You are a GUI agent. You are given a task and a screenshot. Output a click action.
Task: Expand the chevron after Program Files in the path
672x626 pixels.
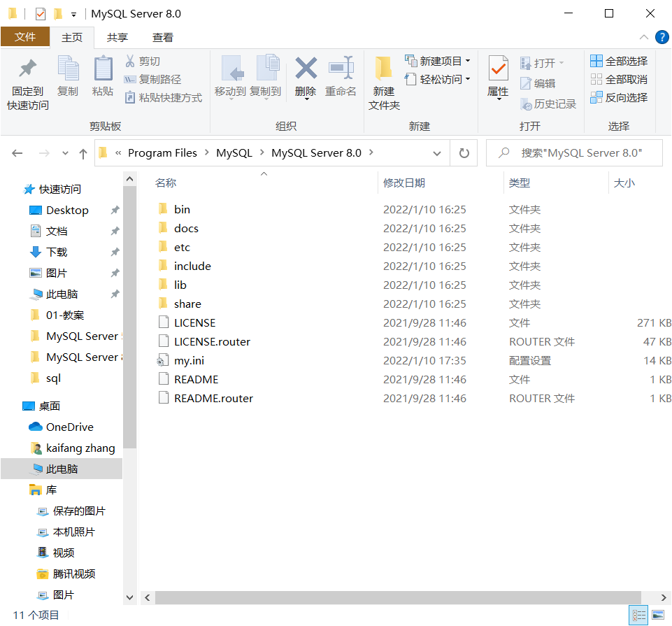(207, 152)
